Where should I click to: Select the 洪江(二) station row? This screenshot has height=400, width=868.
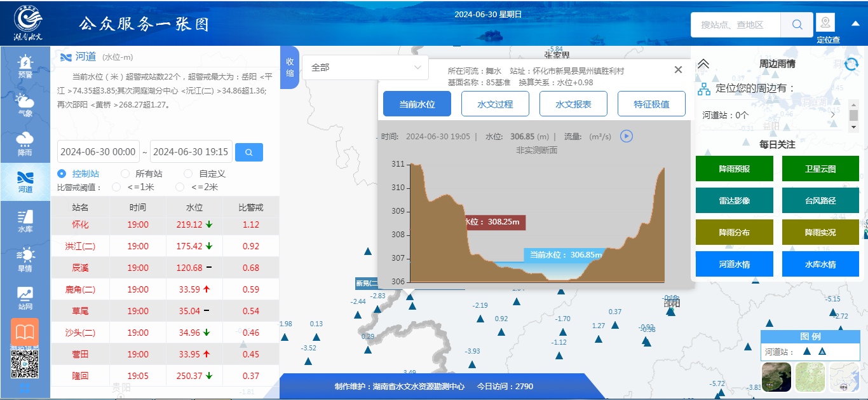(x=165, y=246)
